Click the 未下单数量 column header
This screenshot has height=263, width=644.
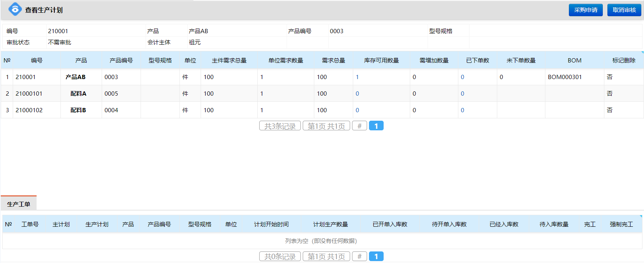coord(521,61)
